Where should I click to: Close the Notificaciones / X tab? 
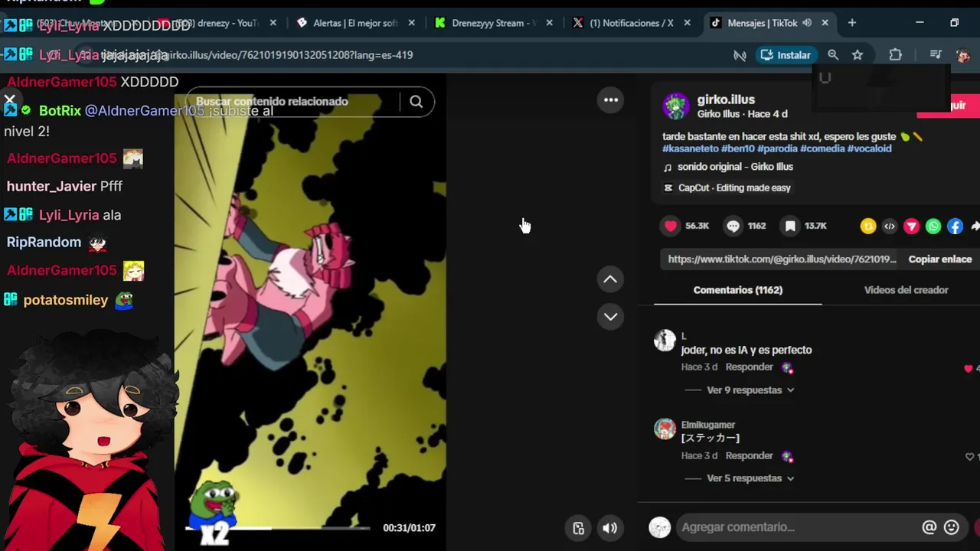coord(687,23)
